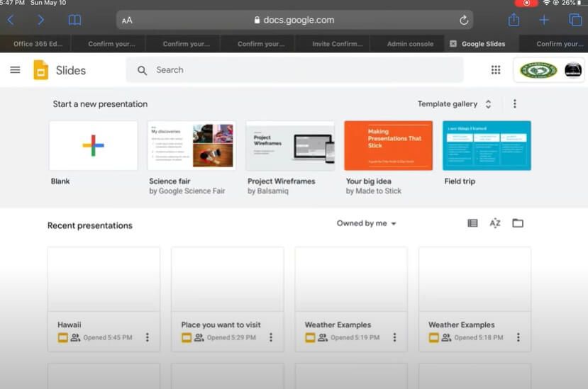Click the magnifier search icon

click(142, 70)
